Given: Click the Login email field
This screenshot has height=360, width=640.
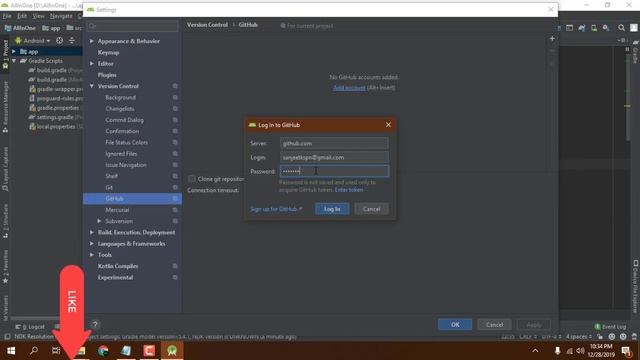Looking at the screenshot, I should tap(334, 157).
